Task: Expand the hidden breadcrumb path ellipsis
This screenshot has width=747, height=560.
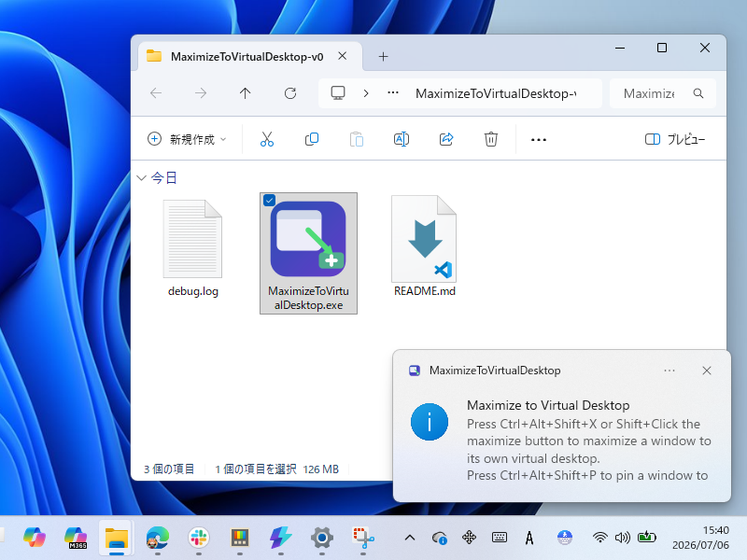Action: (x=392, y=92)
